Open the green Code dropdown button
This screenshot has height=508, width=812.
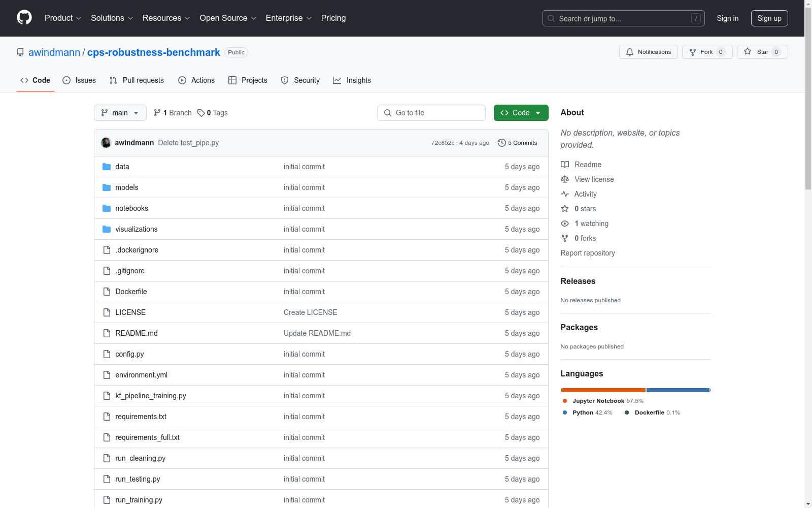tap(521, 113)
